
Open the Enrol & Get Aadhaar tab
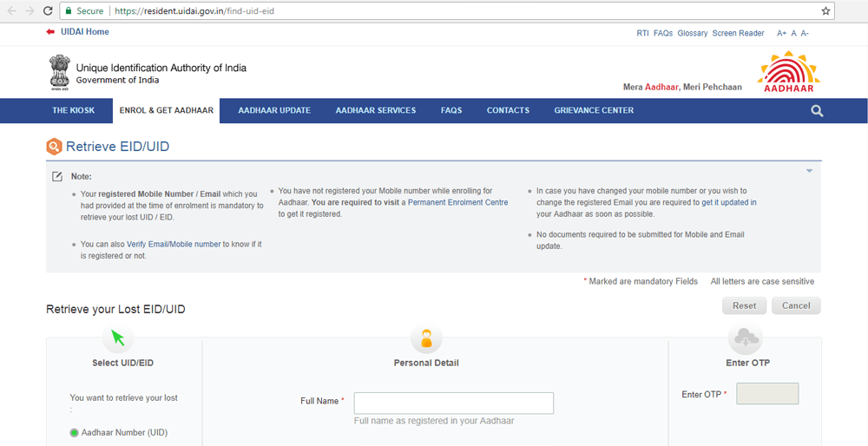pyautogui.click(x=166, y=111)
